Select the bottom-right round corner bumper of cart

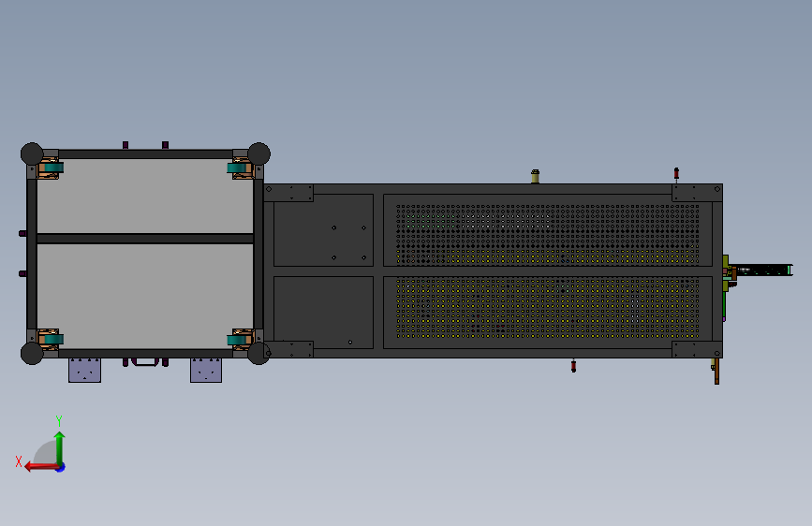tap(258, 354)
